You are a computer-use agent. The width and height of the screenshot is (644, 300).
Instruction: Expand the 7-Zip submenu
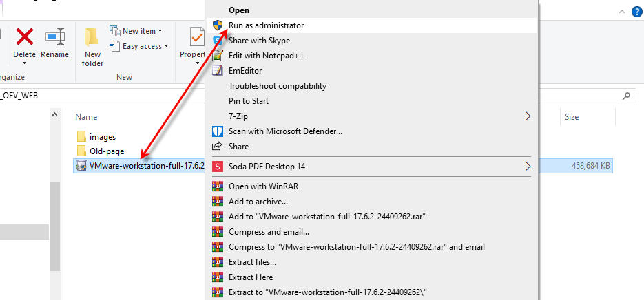coord(528,116)
